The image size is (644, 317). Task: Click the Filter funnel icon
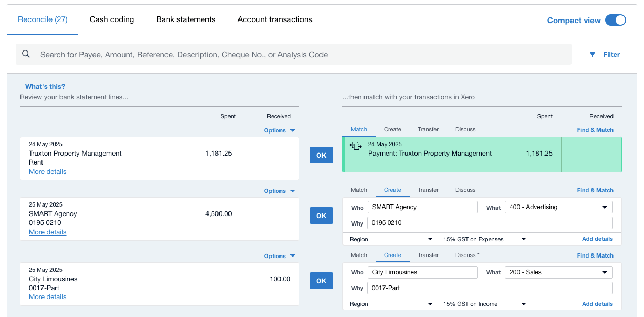coord(593,54)
